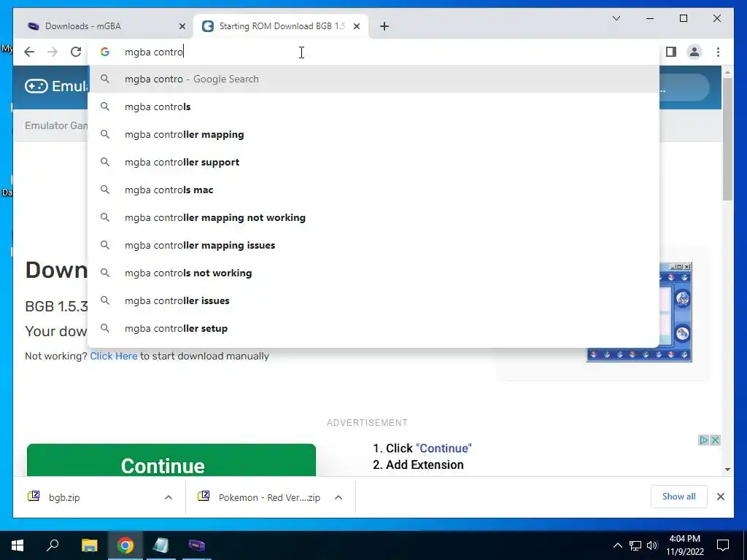Close the advertisement with the X icon
Viewport: 747px width, 560px height.
(x=715, y=440)
